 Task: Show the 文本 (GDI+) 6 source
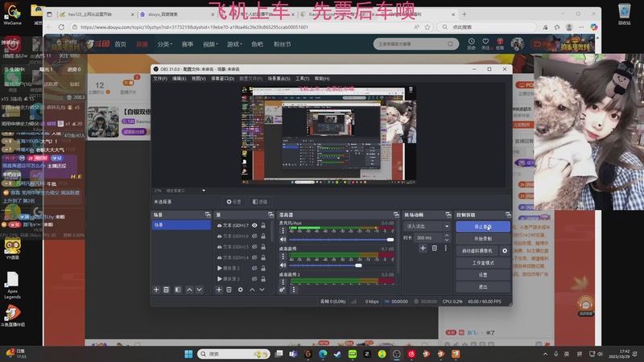[x=254, y=236]
